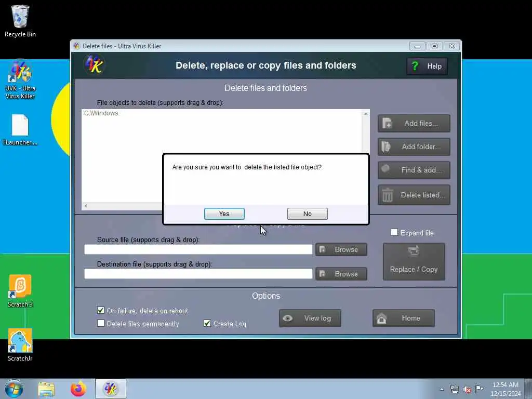Click the file icon on source Browse button
Viewport: 532px width, 399px height.
pos(322,249)
